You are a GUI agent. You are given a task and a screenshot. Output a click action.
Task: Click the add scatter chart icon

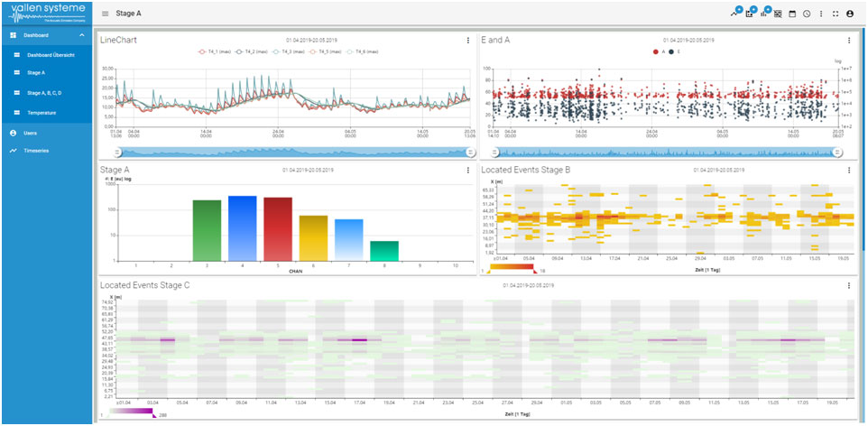pos(749,14)
